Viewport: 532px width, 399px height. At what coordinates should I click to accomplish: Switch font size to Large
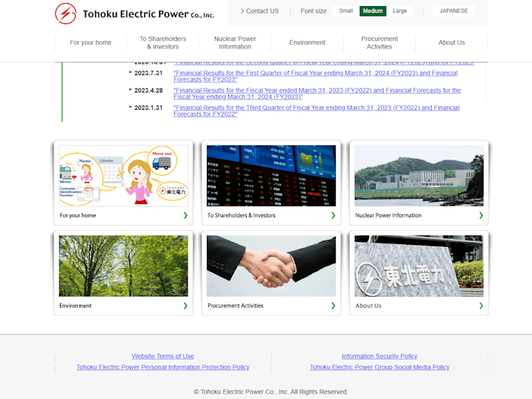coord(400,11)
